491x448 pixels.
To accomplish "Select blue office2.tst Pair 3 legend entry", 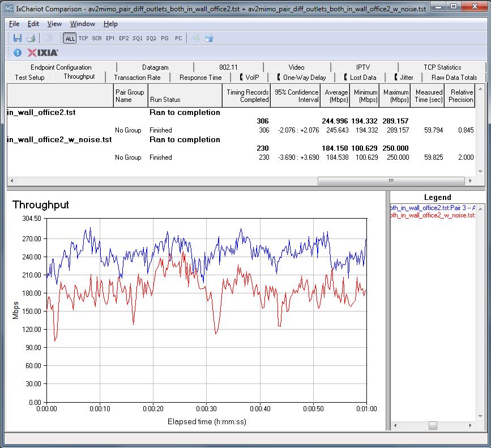I will tap(433, 207).
